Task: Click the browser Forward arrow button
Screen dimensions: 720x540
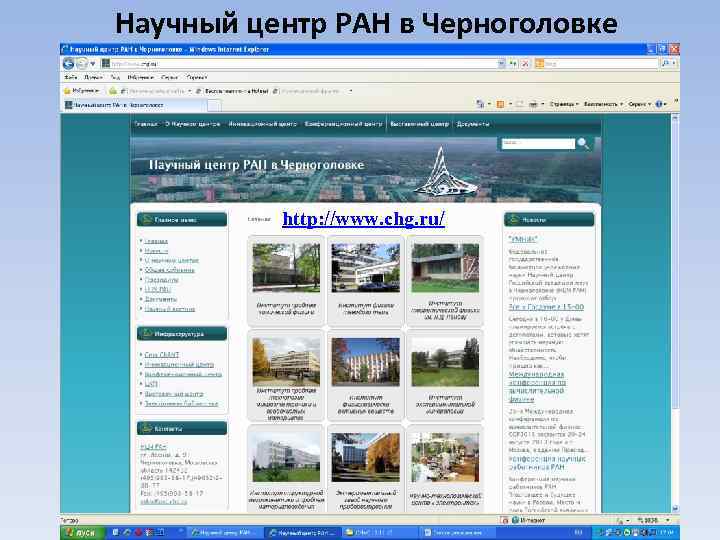Action: [x=82, y=63]
